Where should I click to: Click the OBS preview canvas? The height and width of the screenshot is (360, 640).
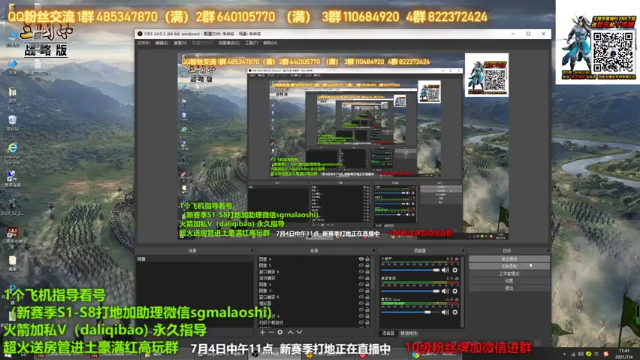coord(343,146)
